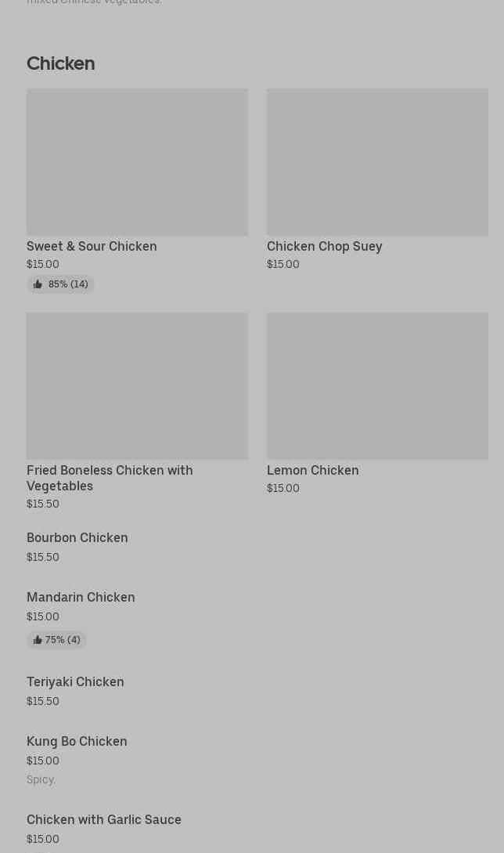Open Lemon Chicken item image
This screenshot has width=504, height=853.
377,386
